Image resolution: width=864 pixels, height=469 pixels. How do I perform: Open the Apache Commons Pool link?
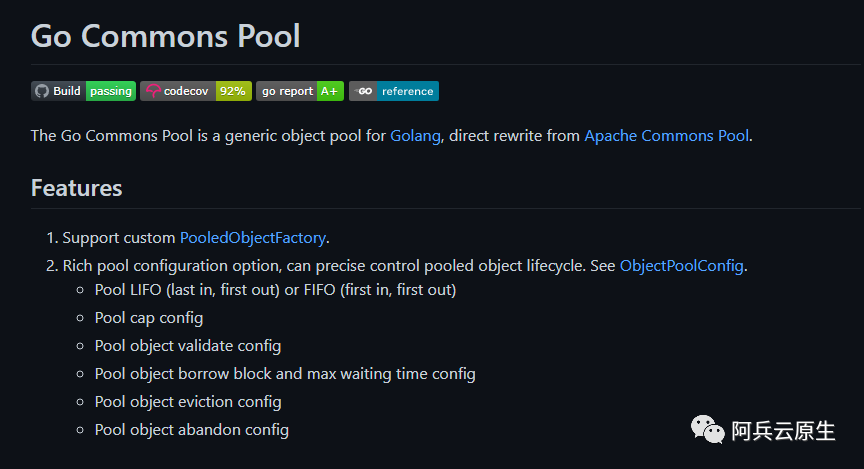(x=666, y=136)
